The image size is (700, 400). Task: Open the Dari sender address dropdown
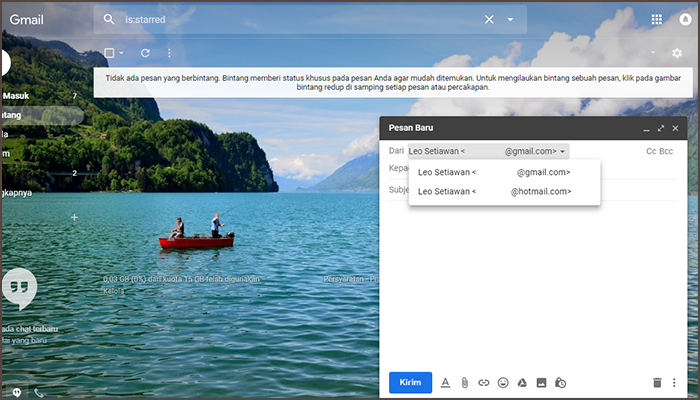point(563,151)
